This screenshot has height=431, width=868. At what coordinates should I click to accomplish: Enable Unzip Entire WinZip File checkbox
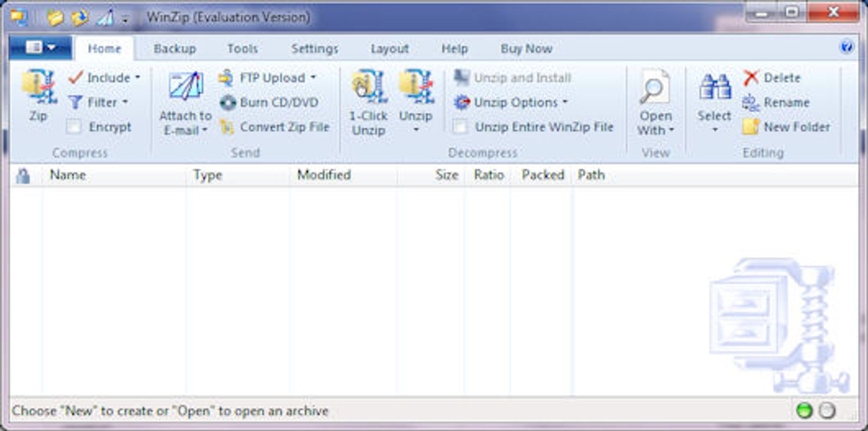pyautogui.click(x=460, y=127)
